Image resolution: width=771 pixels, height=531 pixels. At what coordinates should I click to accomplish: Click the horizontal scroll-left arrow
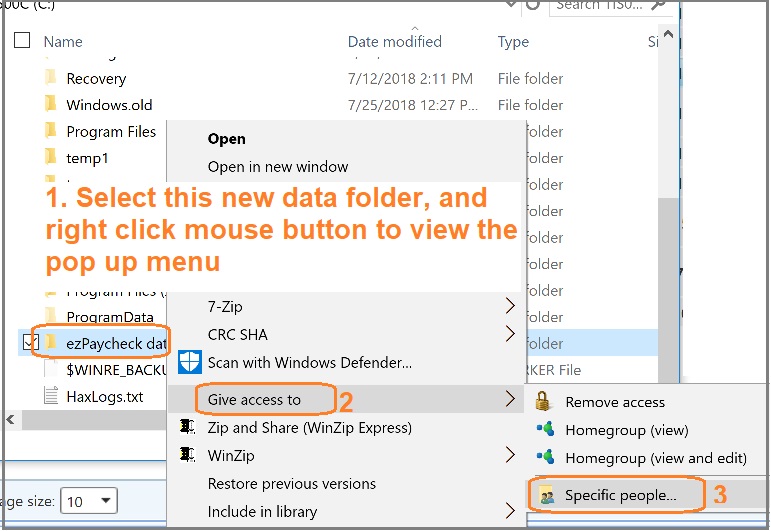coord(11,419)
